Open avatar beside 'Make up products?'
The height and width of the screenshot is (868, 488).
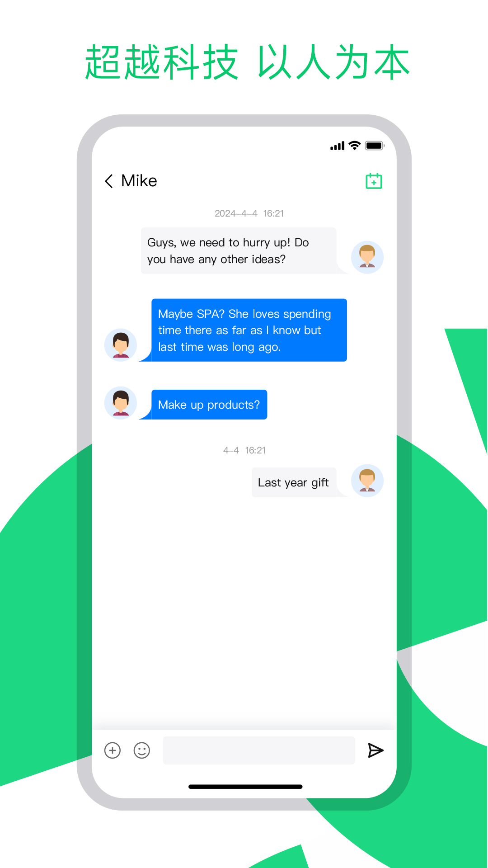121,403
